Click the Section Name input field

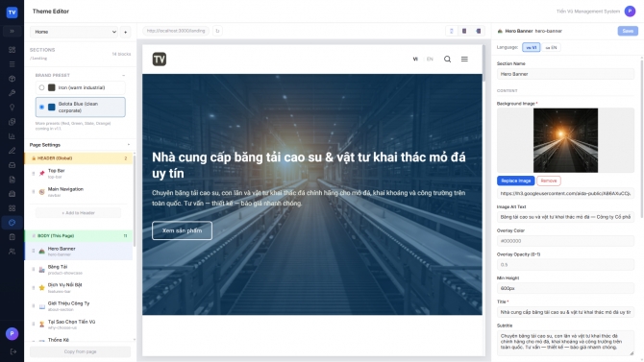coord(565,74)
